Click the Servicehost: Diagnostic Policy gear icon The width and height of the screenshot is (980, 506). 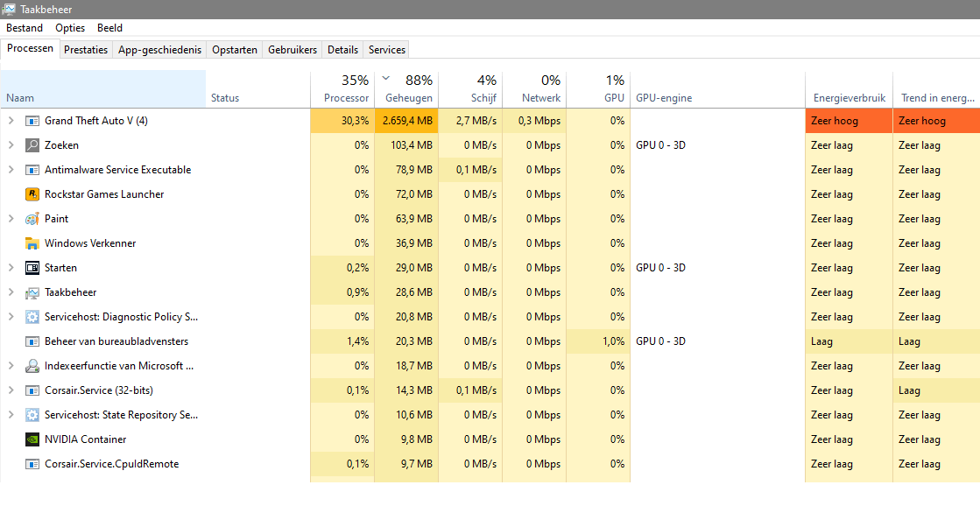coord(32,317)
